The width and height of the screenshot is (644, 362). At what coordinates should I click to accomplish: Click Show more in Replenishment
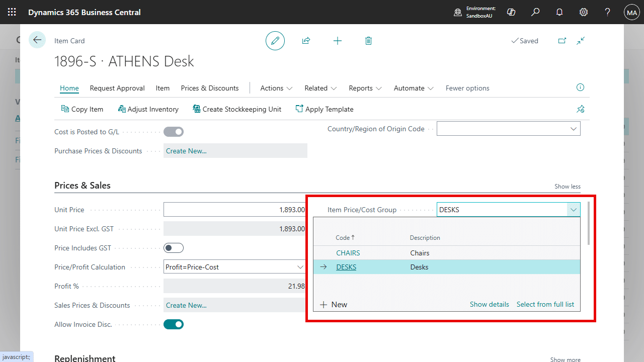point(566,359)
